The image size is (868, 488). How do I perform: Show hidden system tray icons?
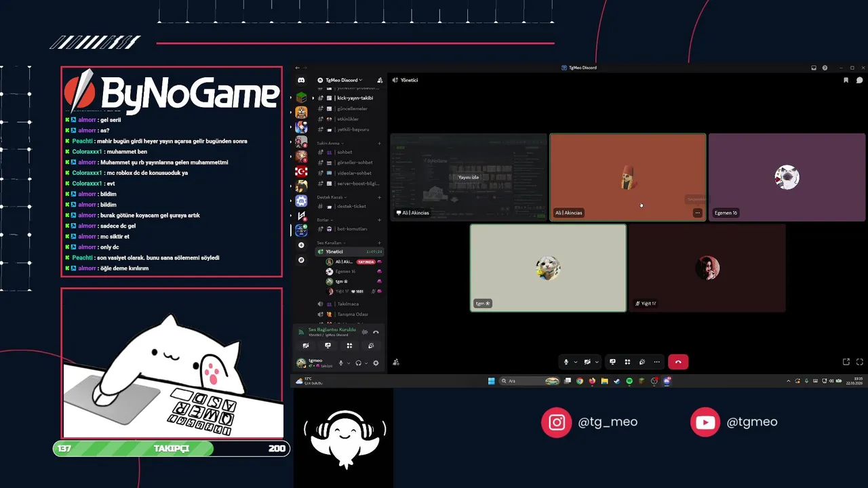788,381
